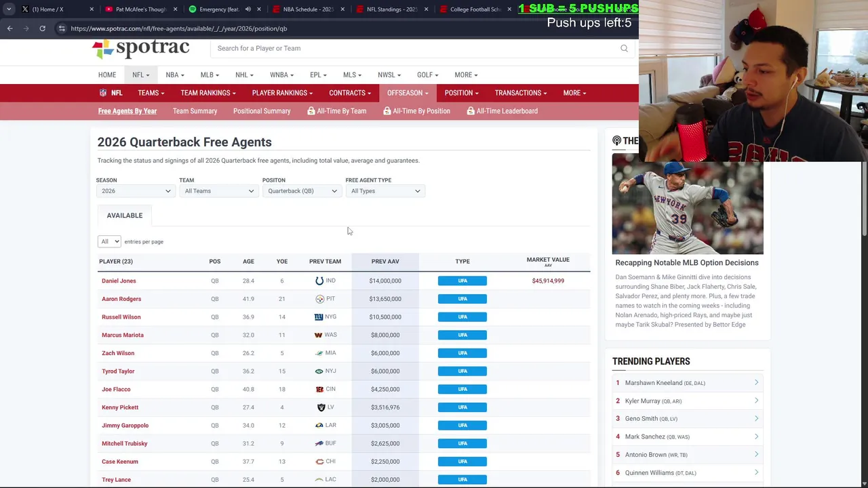Click UFA badge in Russell Wilson row
Viewport: 868px width, 488px height.
462,317
